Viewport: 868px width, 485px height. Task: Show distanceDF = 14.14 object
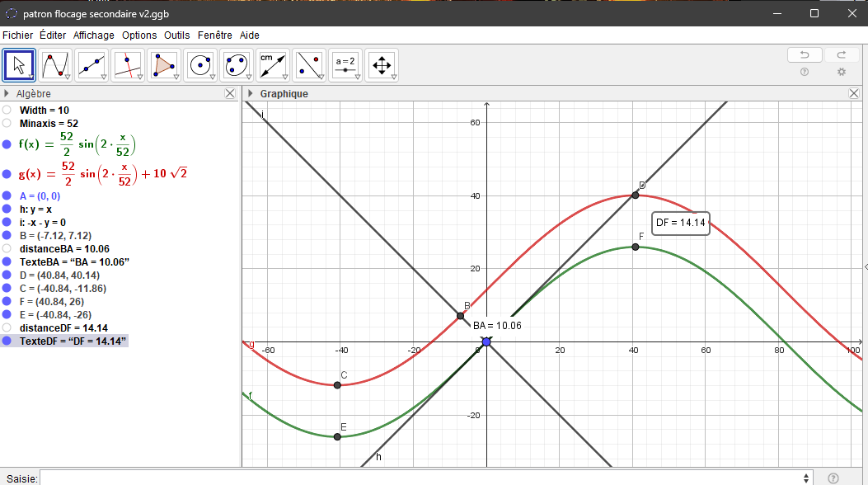7,327
